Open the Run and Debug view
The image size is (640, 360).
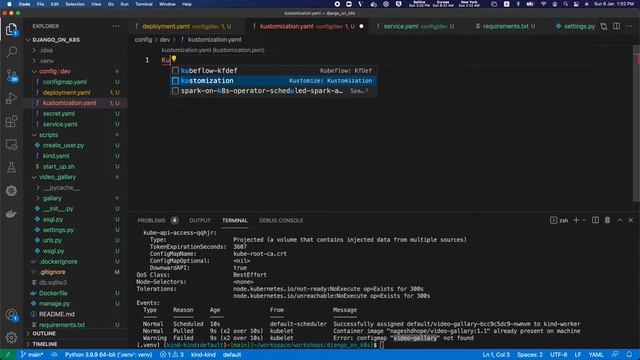(11, 98)
